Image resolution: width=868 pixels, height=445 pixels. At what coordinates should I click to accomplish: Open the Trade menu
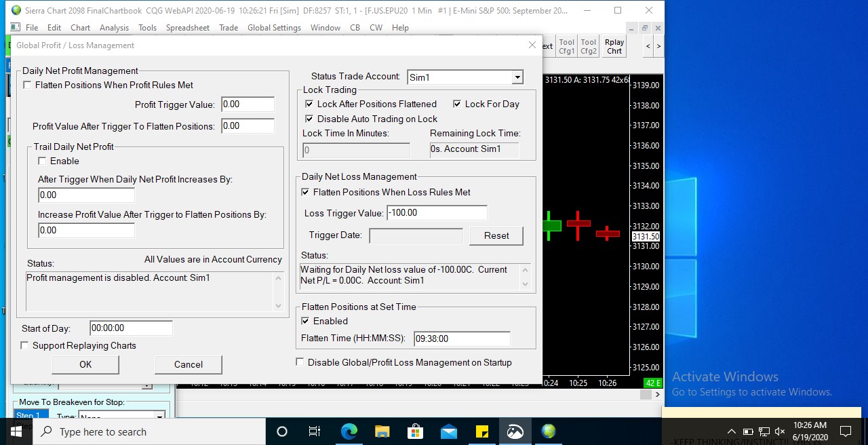click(x=229, y=28)
